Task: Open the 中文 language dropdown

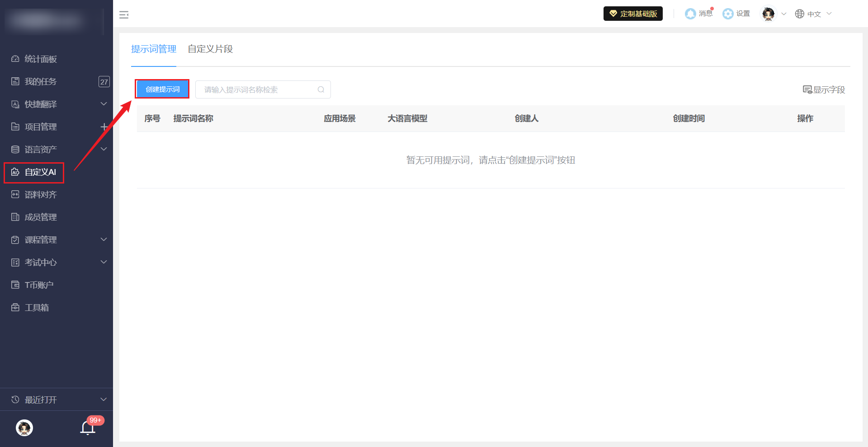Action: (814, 14)
